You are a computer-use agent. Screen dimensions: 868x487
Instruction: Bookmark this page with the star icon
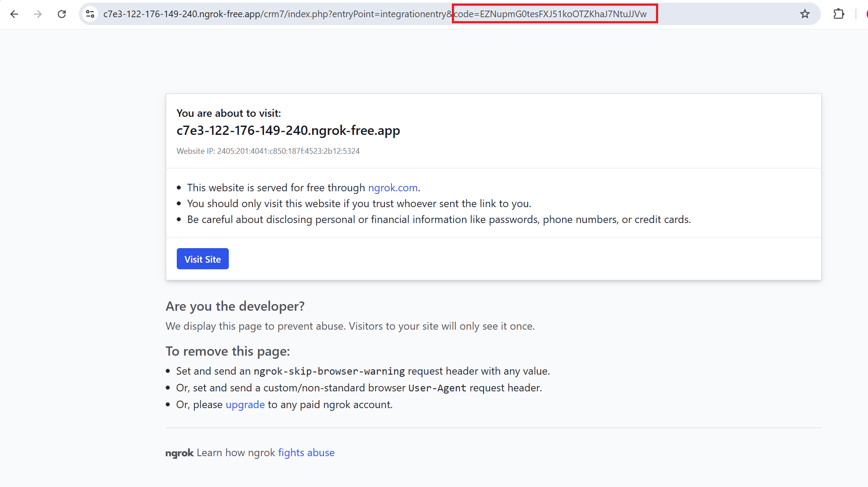tap(805, 14)
